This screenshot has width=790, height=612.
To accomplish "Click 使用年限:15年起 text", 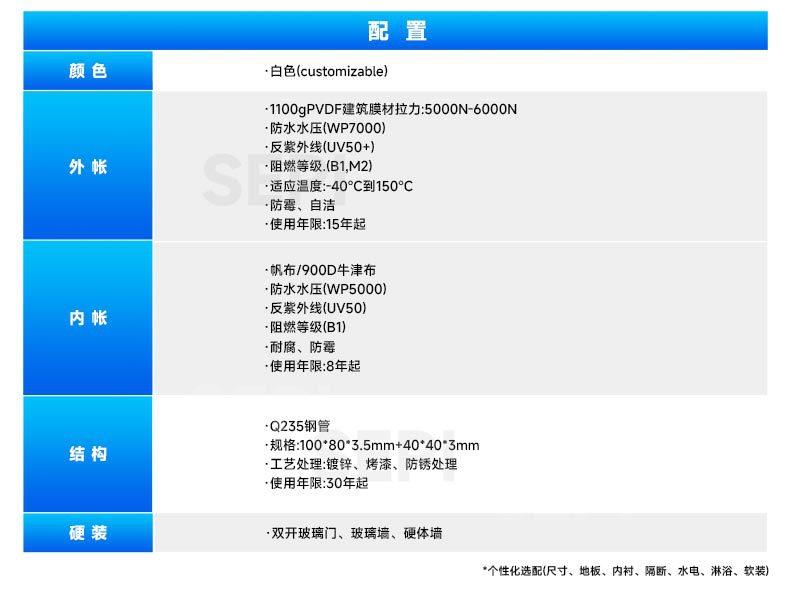I will click(x=315, y=224).
